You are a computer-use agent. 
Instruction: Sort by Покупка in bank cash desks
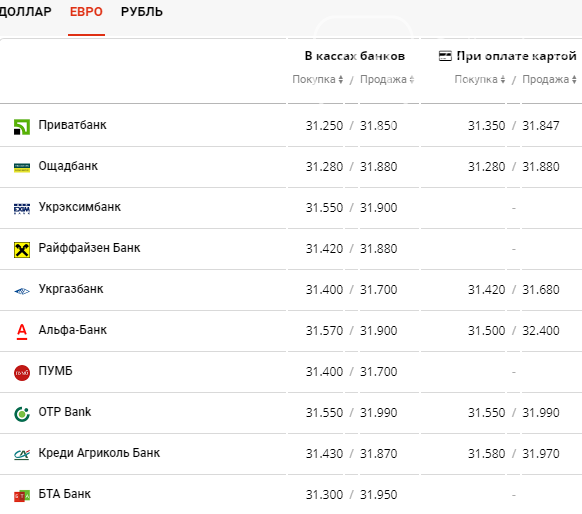tap(318, 79)
